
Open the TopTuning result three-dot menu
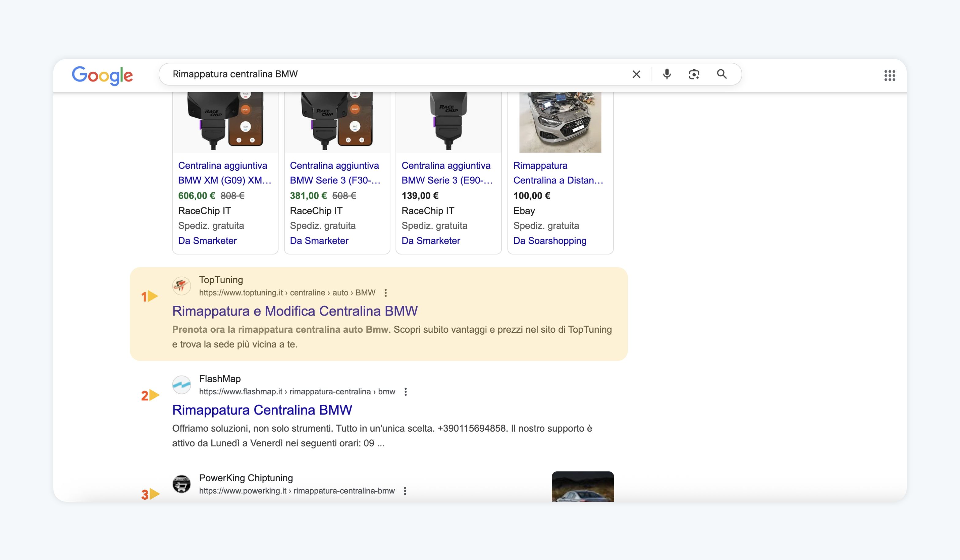click(x=386, y=293)
